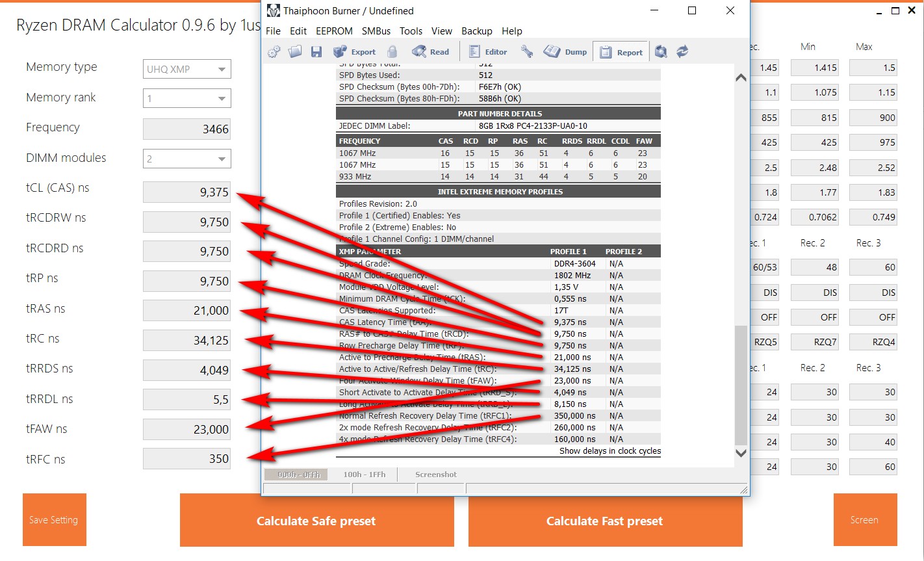Open the Tools menu

[x=411, y=31]
